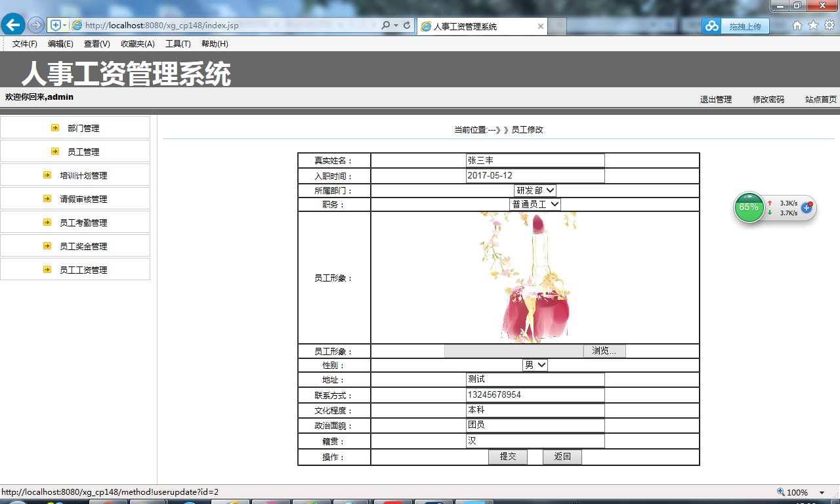Click the 提交 submit button
Image resolution: width=840 pixels, height=504 pixels.
pos(508,457)
